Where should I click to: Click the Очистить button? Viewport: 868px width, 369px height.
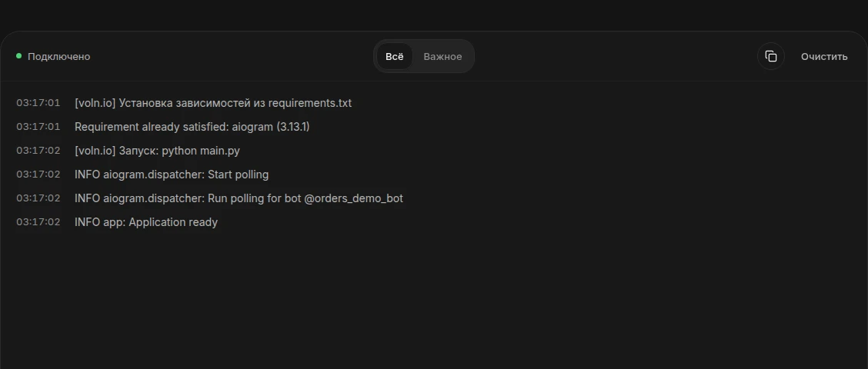click(823, 56)
